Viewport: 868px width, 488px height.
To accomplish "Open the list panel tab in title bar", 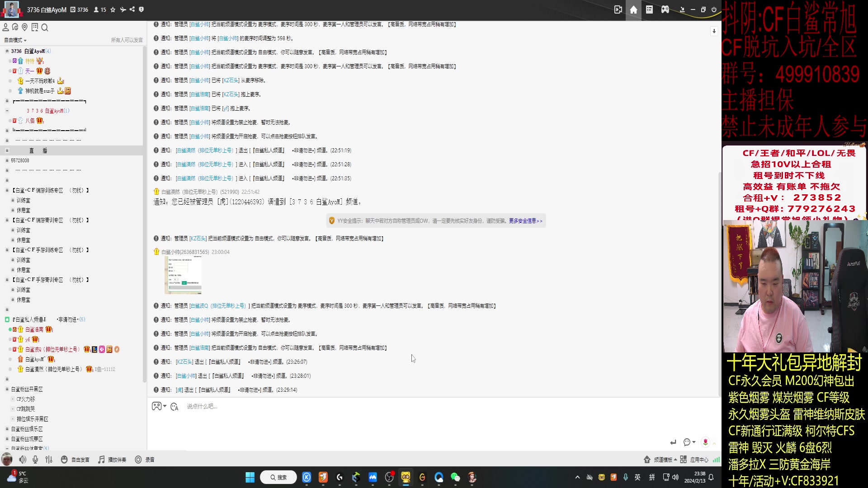I will [649, 9].
